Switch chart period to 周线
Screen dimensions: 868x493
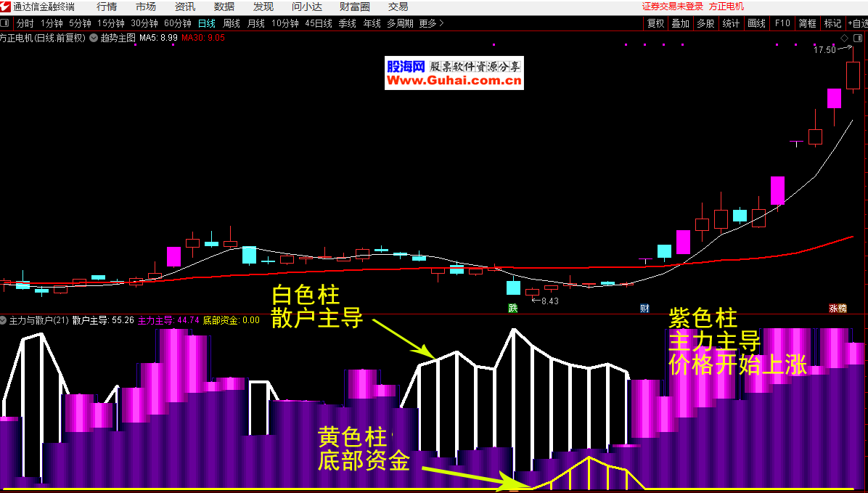point(231,23)
